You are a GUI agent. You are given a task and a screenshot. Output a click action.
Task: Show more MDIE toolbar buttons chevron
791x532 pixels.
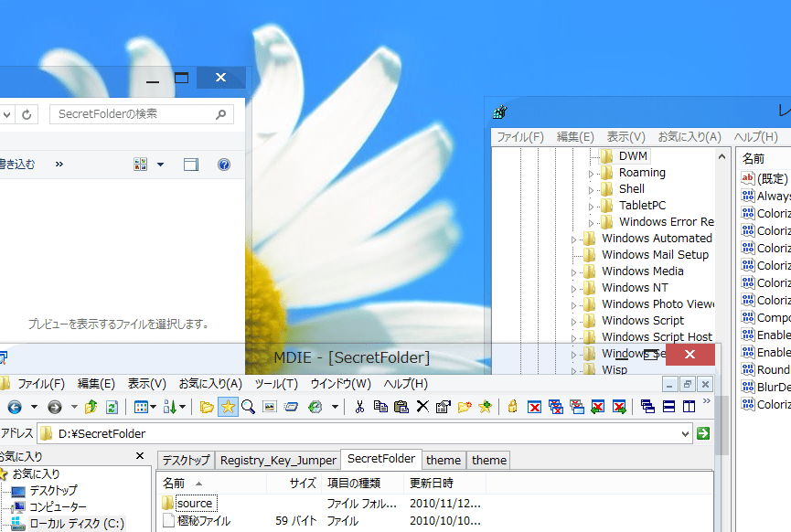tap(706, 401)
